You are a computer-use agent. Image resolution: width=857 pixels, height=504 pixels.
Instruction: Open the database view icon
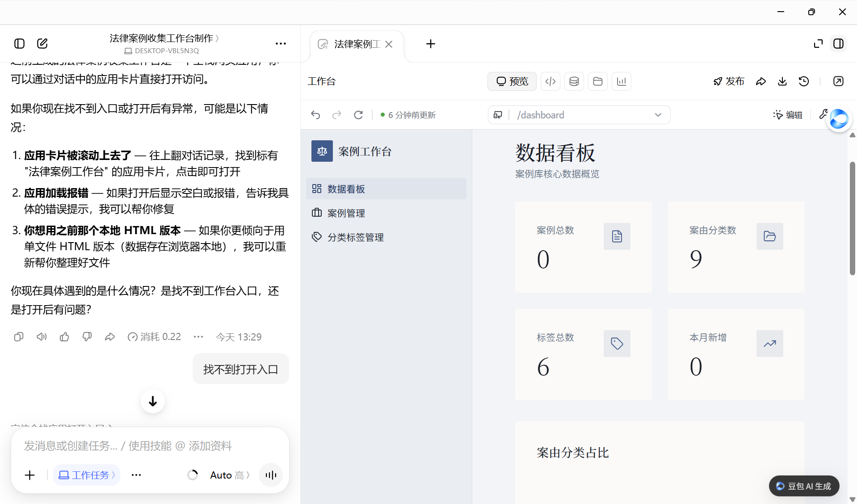(574, 81)
